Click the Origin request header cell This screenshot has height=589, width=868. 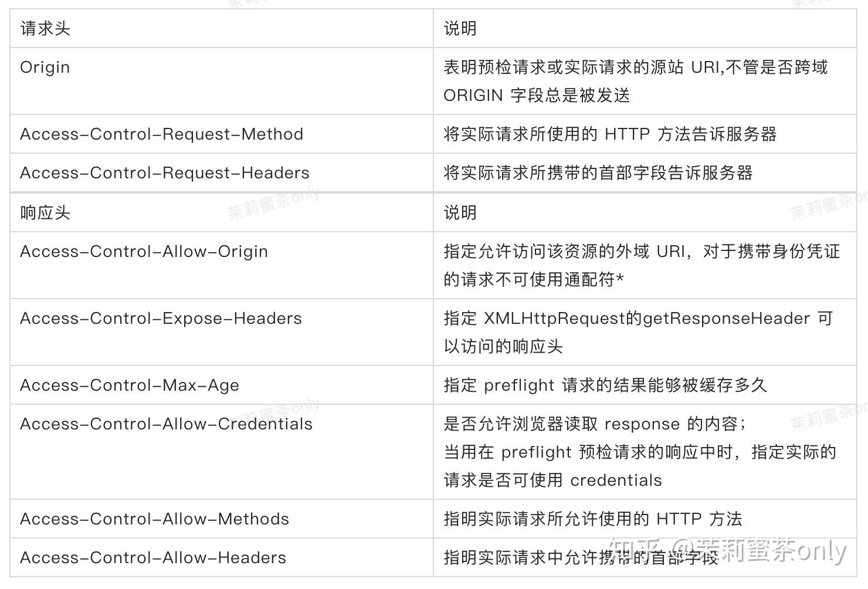222,81
